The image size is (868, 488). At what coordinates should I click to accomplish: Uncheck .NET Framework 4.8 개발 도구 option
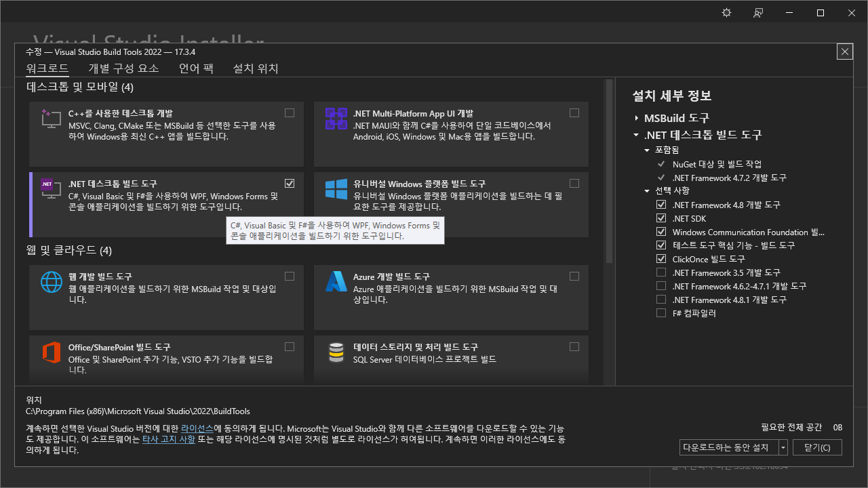point(661,205)
